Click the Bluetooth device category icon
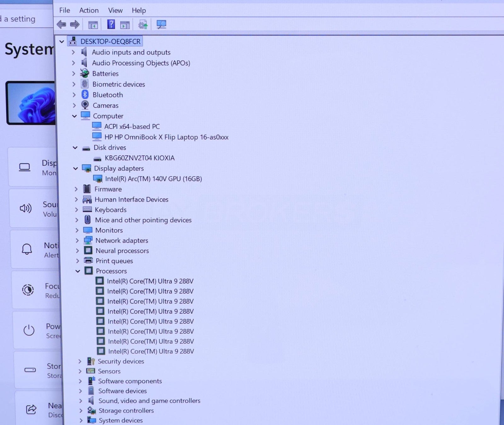Viewport: 504px width, 425px height. [85, 95]
